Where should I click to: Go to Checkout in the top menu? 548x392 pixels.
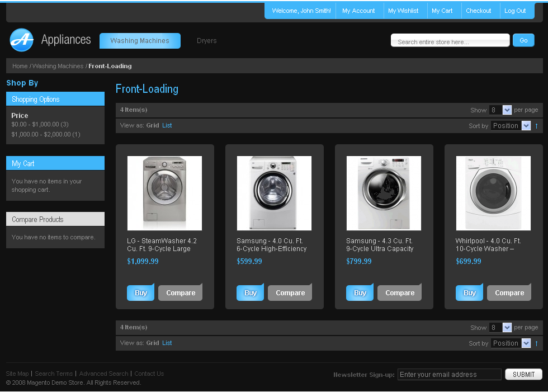(479, 11)
